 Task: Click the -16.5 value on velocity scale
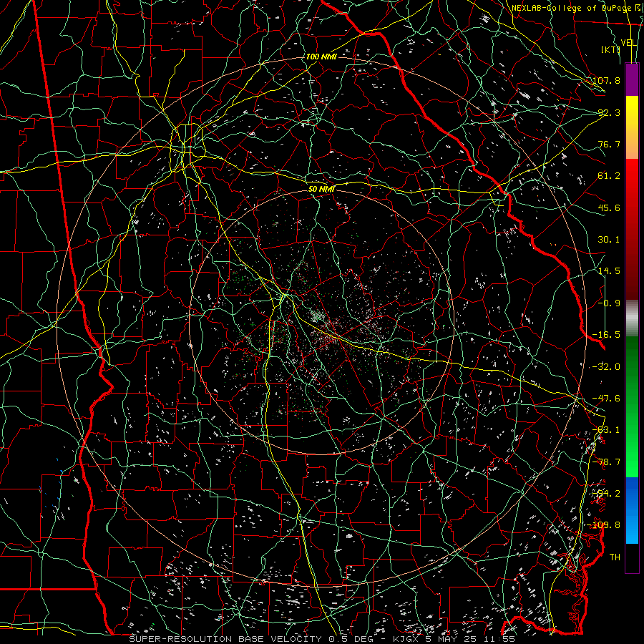pos(606,335)
